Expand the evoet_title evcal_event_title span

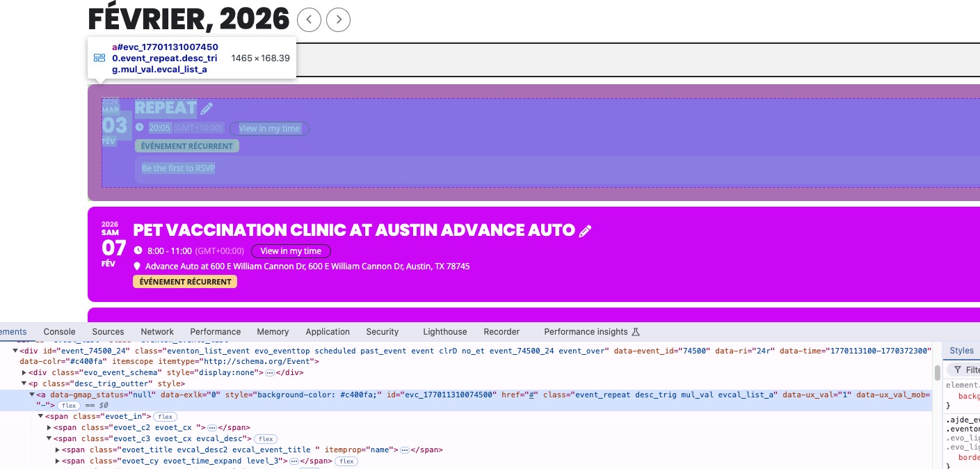tap(57, 450)
